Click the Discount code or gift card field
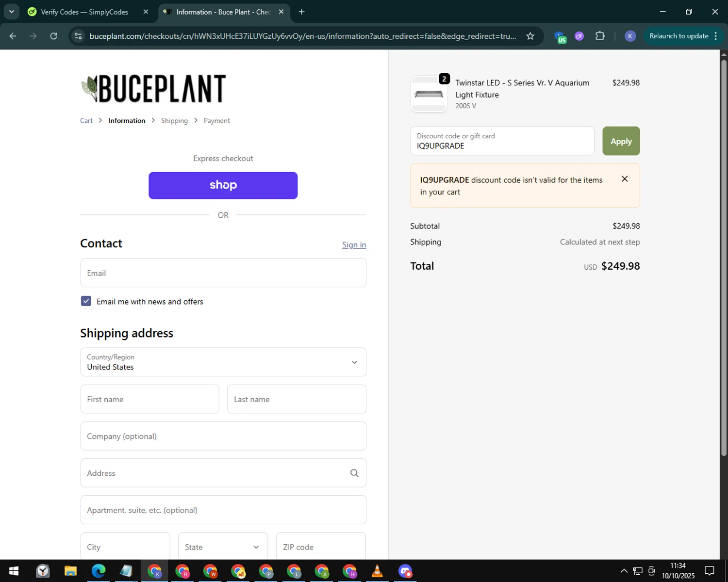 502,141
